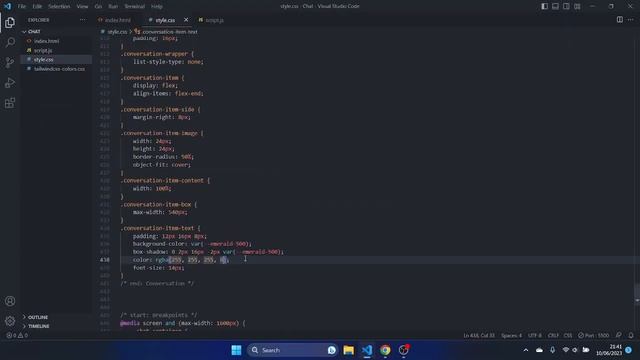Screen dimensions: 640x360
Task: Click the OneDrive cloud tray icon
Action: point(539,350)
